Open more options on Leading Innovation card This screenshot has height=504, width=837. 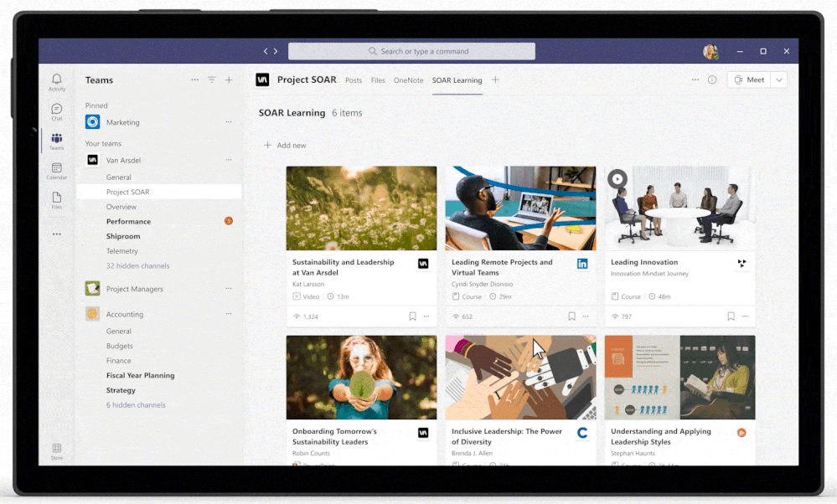tap(745, 316)
